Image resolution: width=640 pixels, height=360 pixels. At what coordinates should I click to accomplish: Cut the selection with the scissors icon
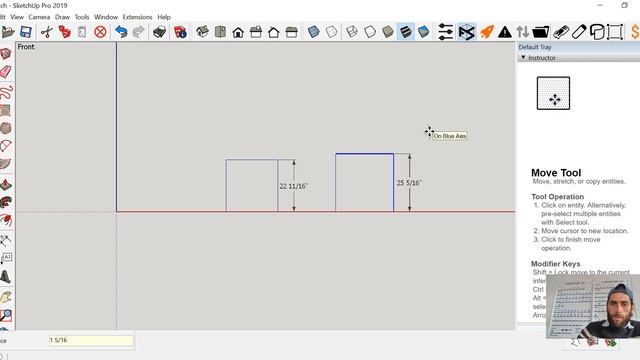click(x=47, y=32)
